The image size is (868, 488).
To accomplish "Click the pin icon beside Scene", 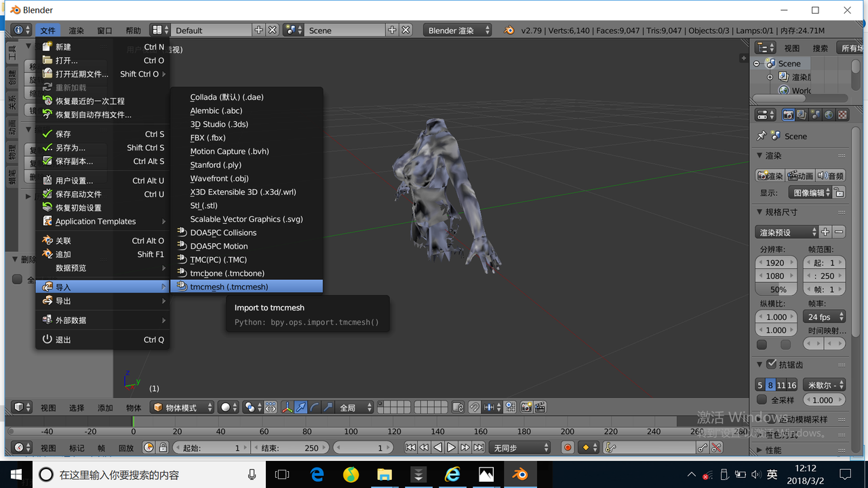I will coord(762,136).
